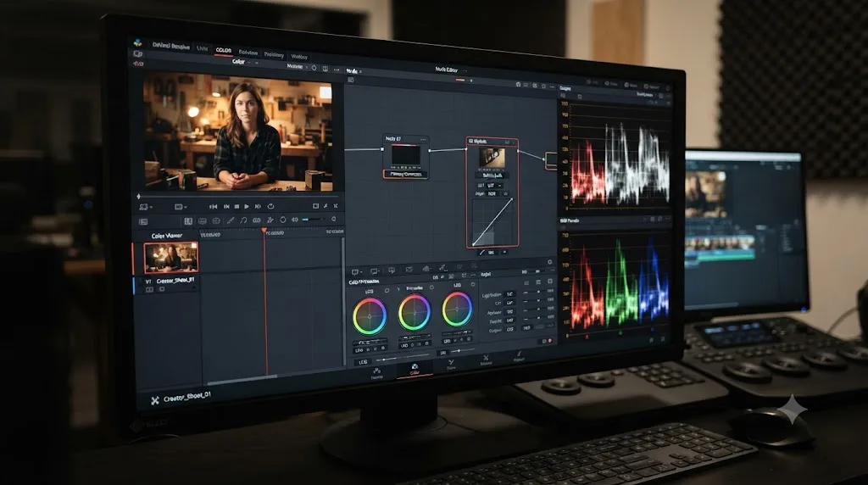Viewport: 868px width, 485px height.
Task: Click the diagonal curve graph in node
Action: [x=492, y=221]
